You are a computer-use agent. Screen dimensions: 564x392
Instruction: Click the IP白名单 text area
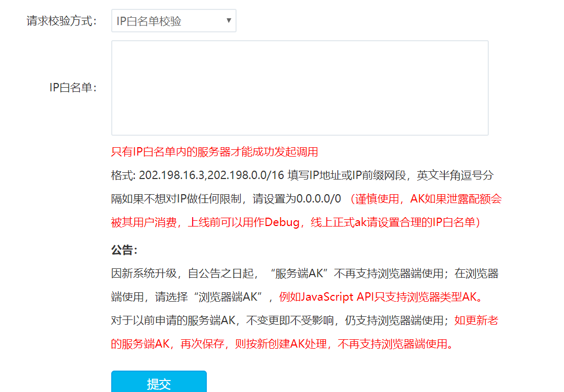tap(300, 88)
